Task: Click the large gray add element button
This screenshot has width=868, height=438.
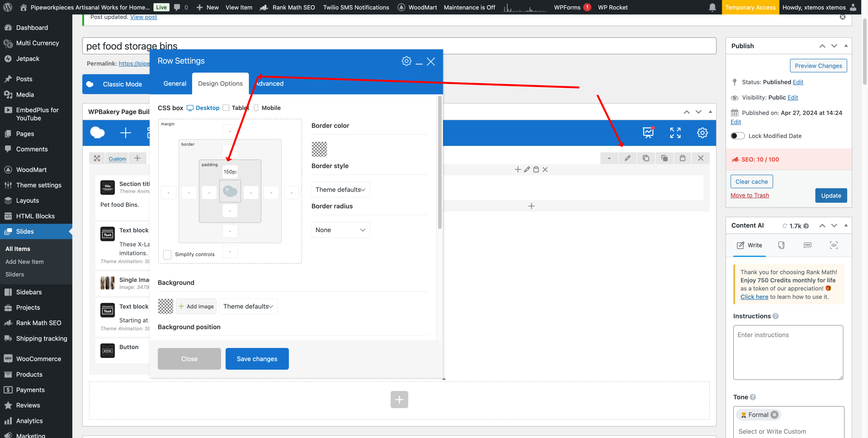Action: coord(399,400)
